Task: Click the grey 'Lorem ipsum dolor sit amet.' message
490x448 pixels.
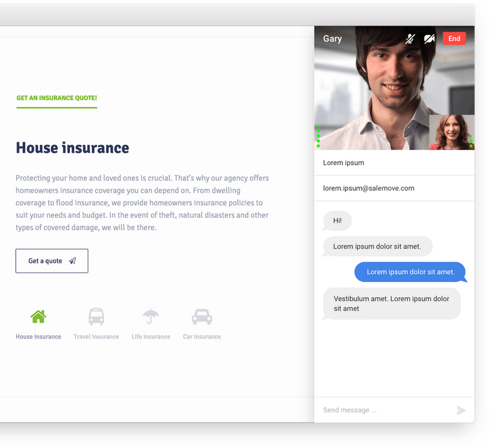Action: [377, 246]
